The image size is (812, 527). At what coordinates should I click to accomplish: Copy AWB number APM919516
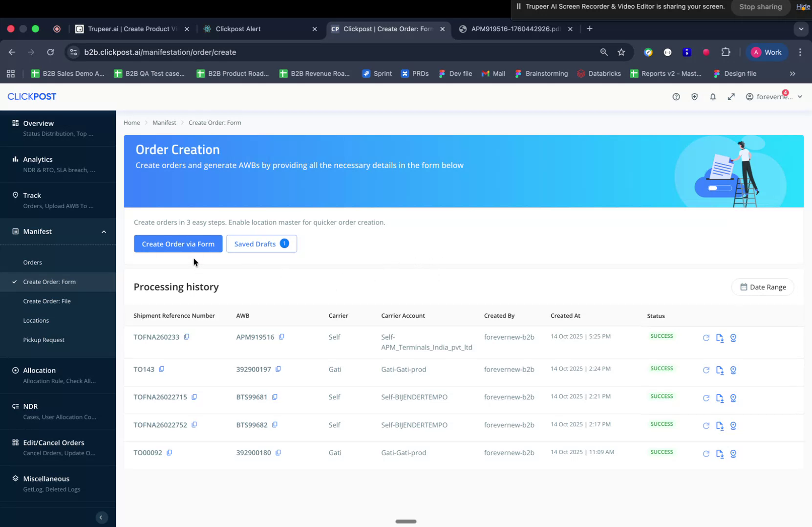(x=281, y=337)
